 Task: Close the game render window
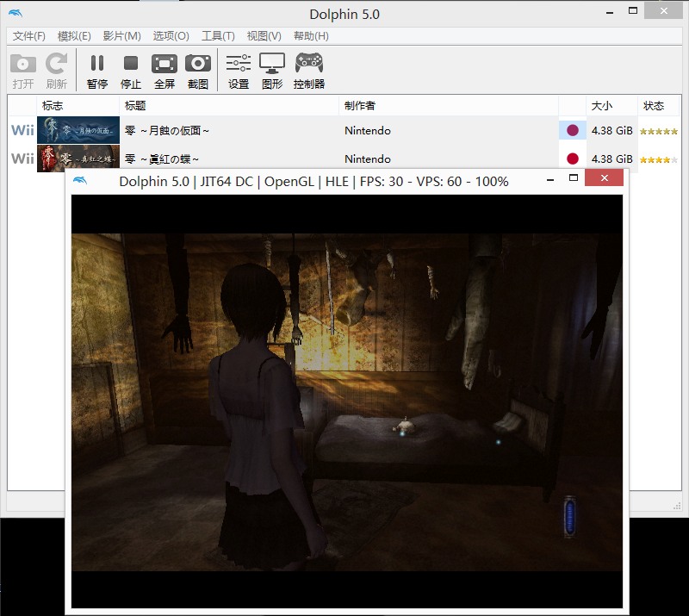tap(604, 178)
